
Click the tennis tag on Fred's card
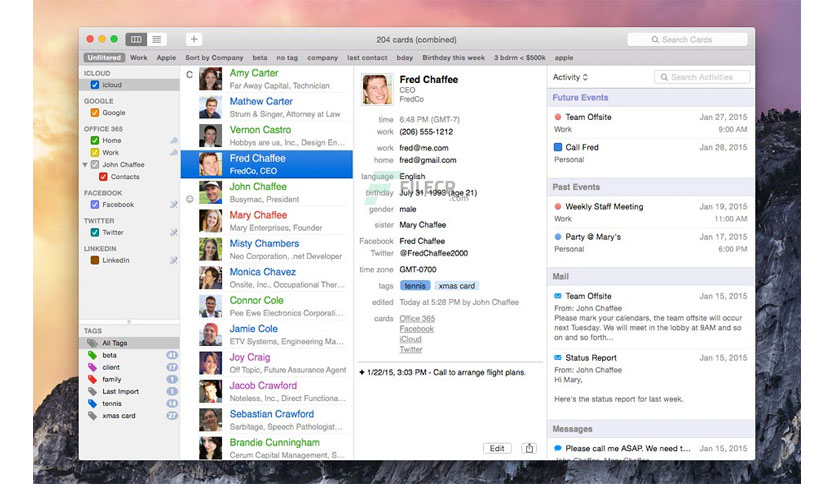[415, 286]
